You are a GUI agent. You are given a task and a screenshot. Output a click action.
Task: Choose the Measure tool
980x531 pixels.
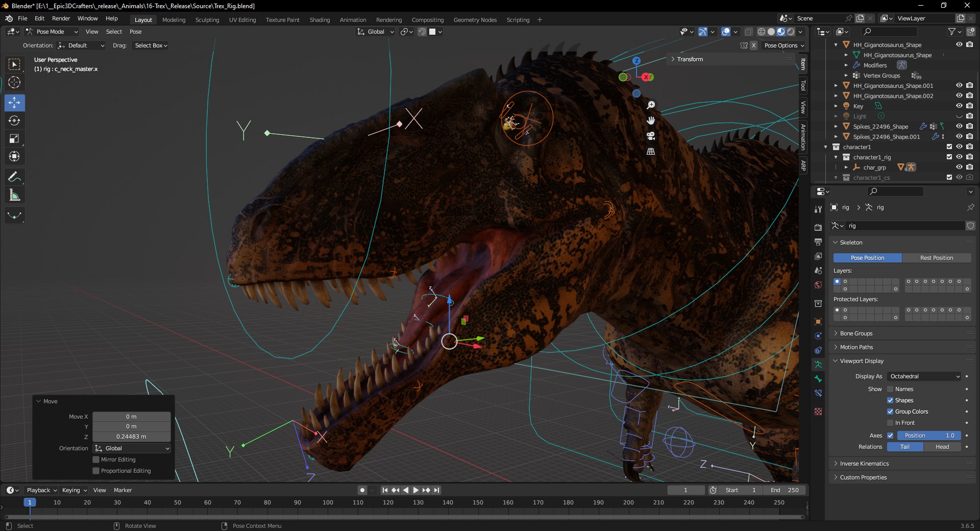[x=14, y=195]
